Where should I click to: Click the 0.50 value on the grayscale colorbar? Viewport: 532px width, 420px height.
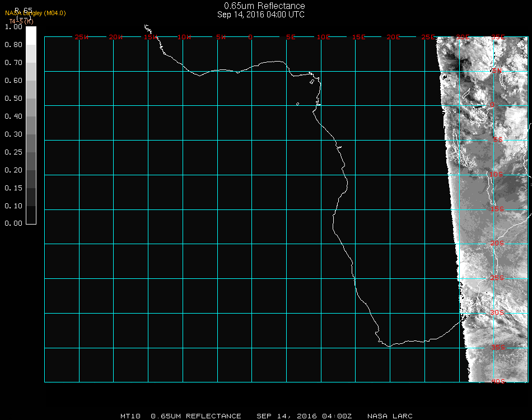pyautogui.click(x=13, y=99)
